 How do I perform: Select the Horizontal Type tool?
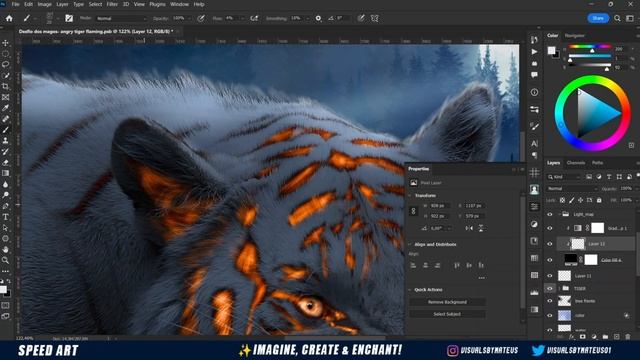[x=5, y=217]
